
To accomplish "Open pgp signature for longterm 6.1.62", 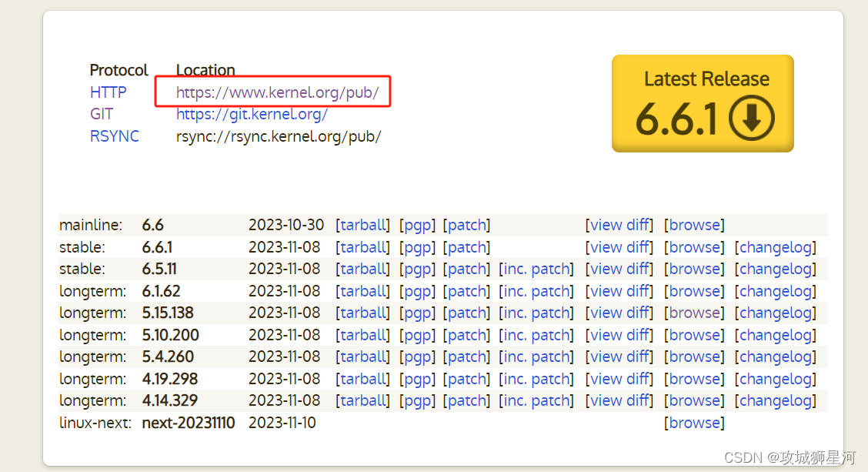I will click(417, 291).
